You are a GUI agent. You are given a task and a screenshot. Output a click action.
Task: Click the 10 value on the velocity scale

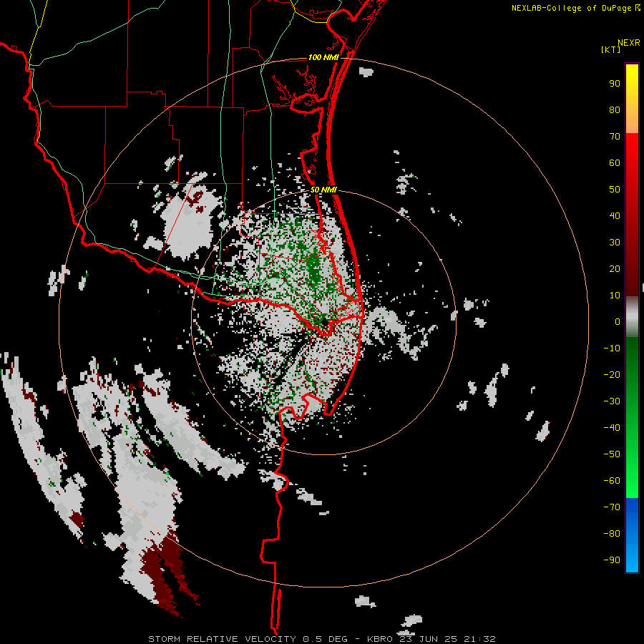coord(615,296)
